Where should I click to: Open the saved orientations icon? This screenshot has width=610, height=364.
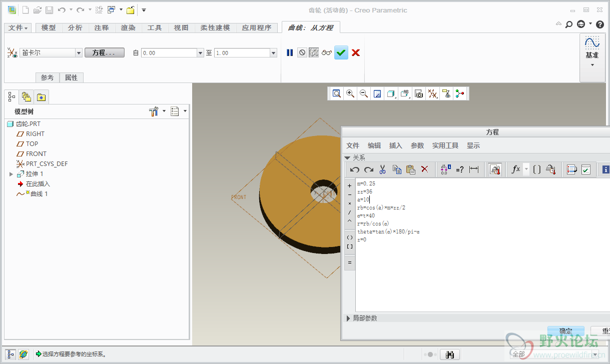(x=405, y=93)
